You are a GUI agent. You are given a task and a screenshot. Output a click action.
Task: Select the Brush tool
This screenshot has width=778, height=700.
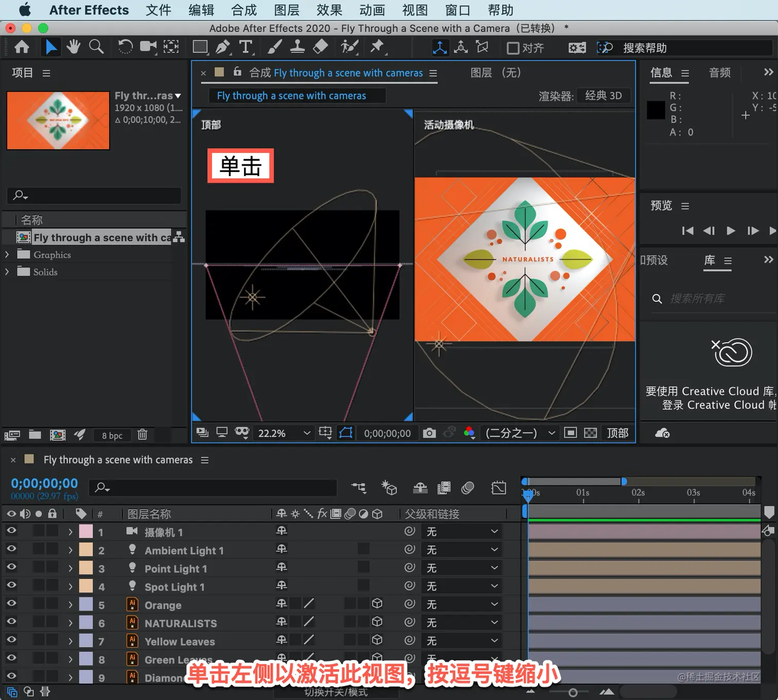274,47
